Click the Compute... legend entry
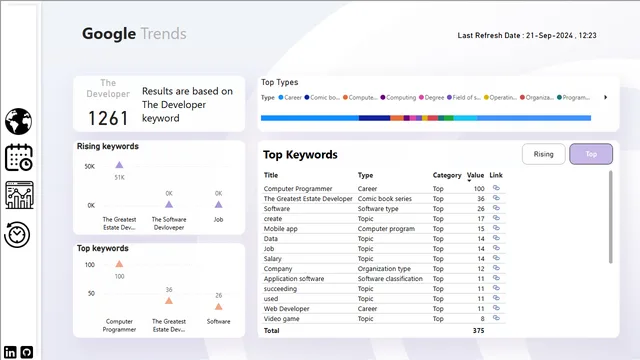This screenshot has width=640, height=360. coord(360,98)
